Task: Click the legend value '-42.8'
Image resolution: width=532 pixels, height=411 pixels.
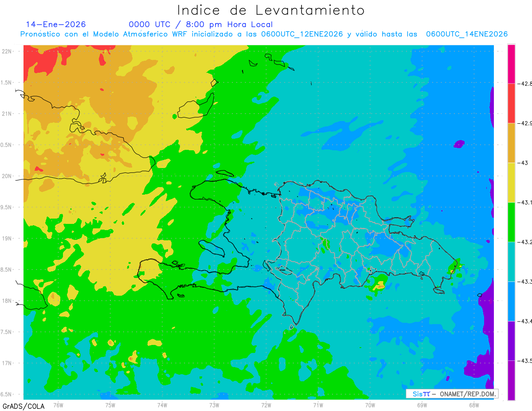Action: [525, 83]
